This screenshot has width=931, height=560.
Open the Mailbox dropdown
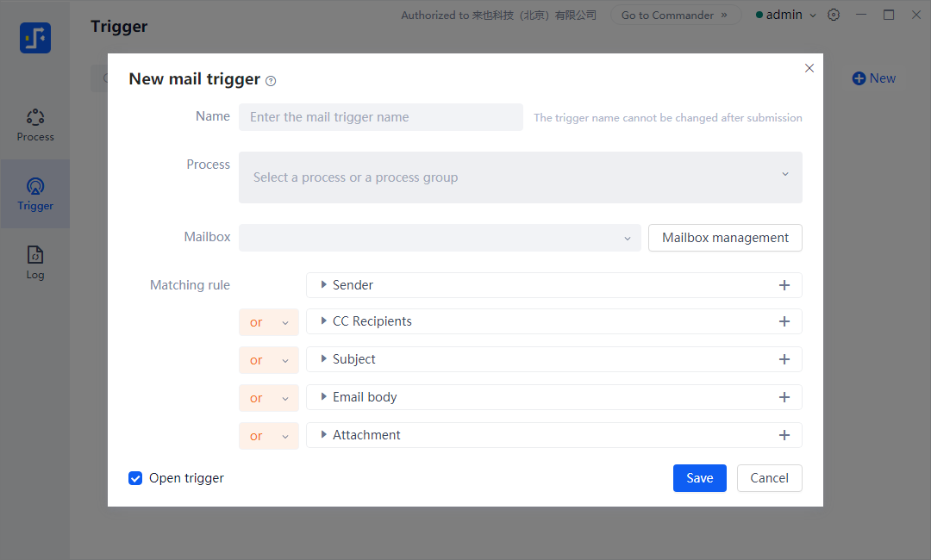[440, 238]
